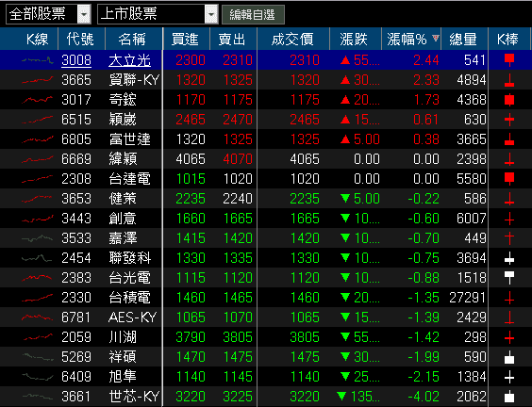Select the 6781 AES-KY row
The width and height of the screenshot is (532, 407).
point(266,317)
